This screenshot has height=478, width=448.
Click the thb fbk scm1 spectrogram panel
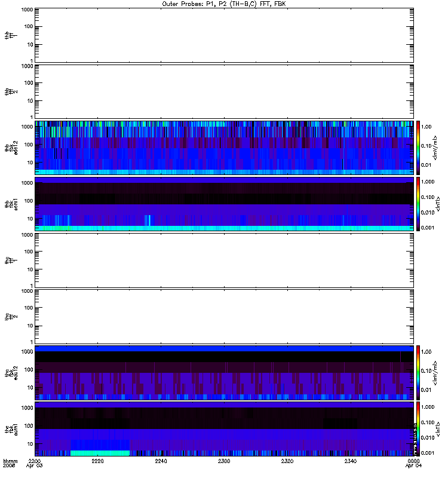[x=225, y=204]
